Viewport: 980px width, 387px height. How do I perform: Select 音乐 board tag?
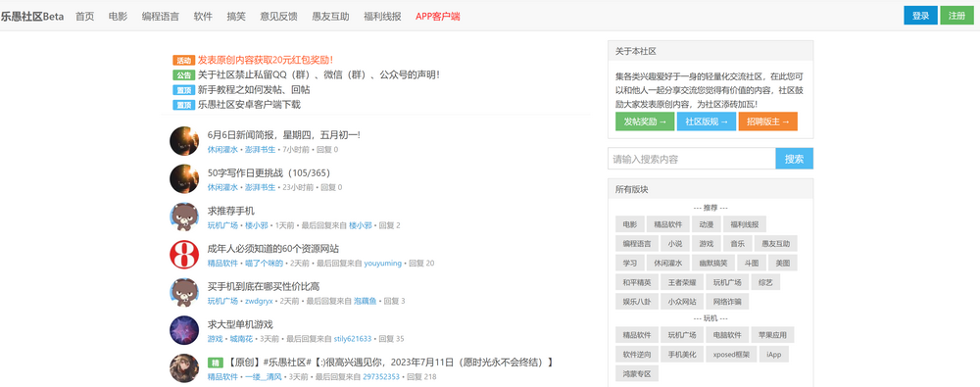pyautogui.click(x=738, y=244)
